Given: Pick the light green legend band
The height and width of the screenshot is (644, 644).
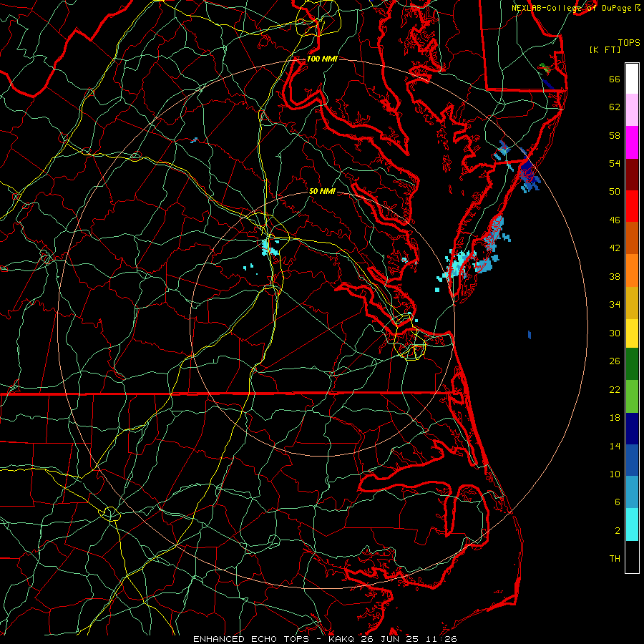Looking at the screenshot, I should coord(632,396).
